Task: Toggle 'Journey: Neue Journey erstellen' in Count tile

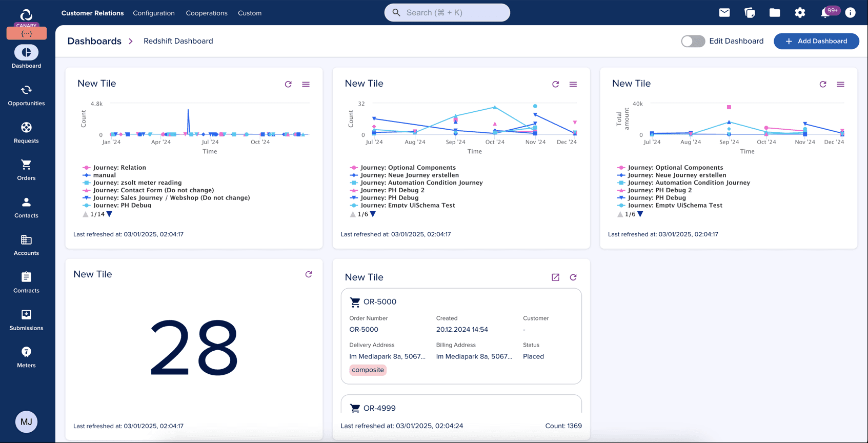Action: coord(404,175)
